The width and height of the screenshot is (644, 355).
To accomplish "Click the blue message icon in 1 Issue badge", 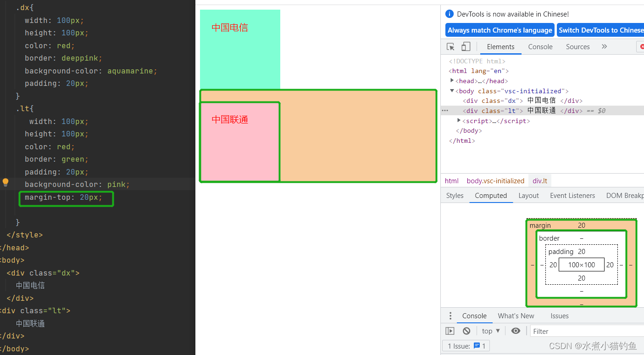I will pos(477,345).
